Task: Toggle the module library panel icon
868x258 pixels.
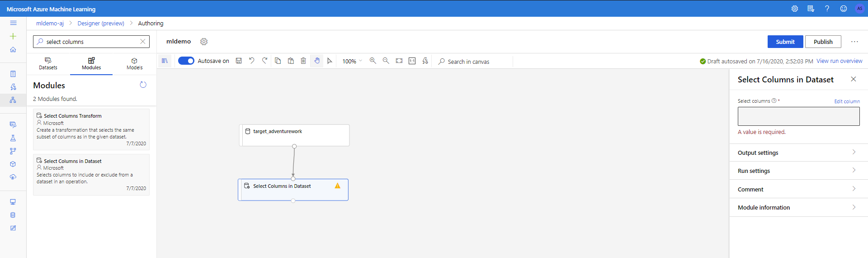Action: tap(165, 61)
